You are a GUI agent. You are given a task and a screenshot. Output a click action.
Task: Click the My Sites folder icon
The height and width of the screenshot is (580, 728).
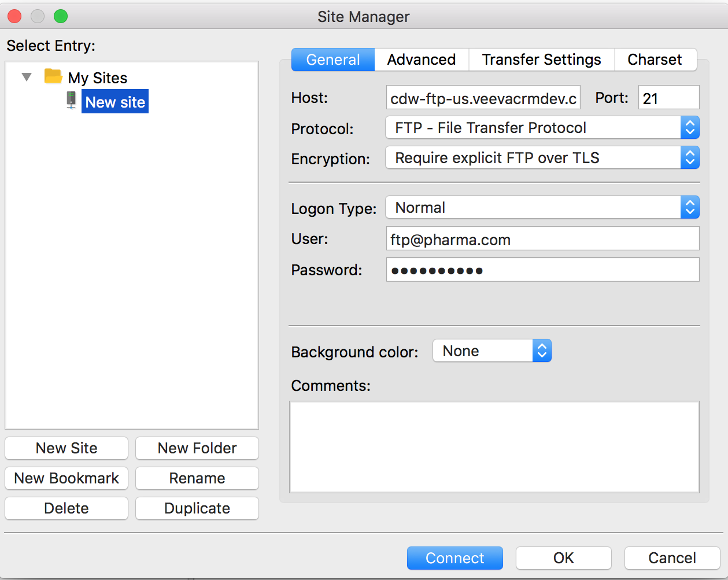(53, 76)
